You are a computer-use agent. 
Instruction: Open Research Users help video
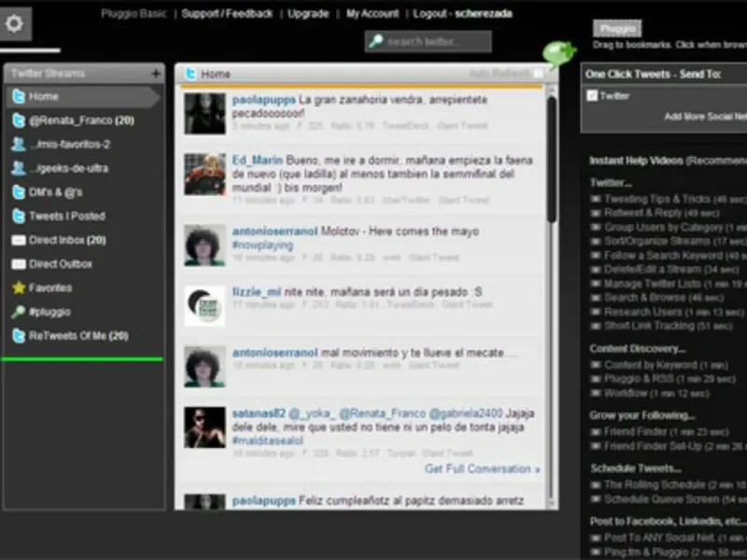(x=673, y=313)
